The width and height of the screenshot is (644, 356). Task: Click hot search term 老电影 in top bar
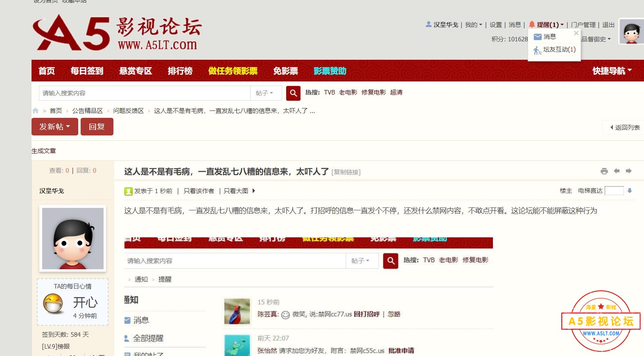348,92
